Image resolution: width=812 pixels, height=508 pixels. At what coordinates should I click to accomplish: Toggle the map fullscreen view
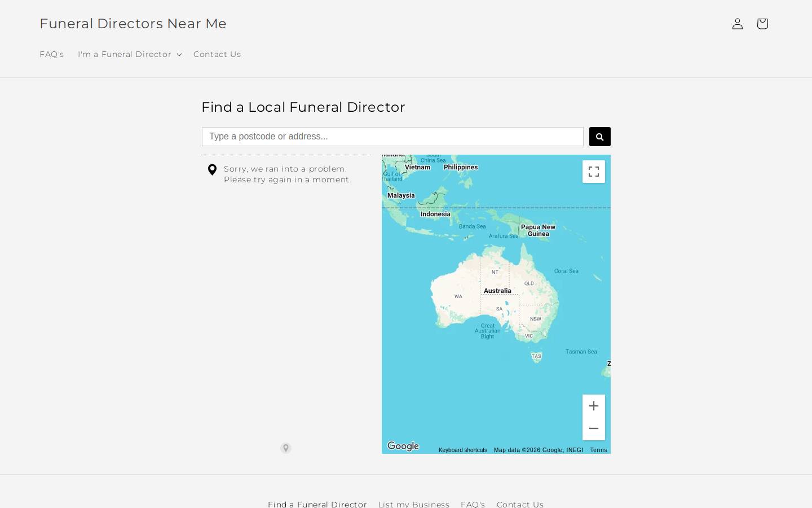click(x=594, y=172)
